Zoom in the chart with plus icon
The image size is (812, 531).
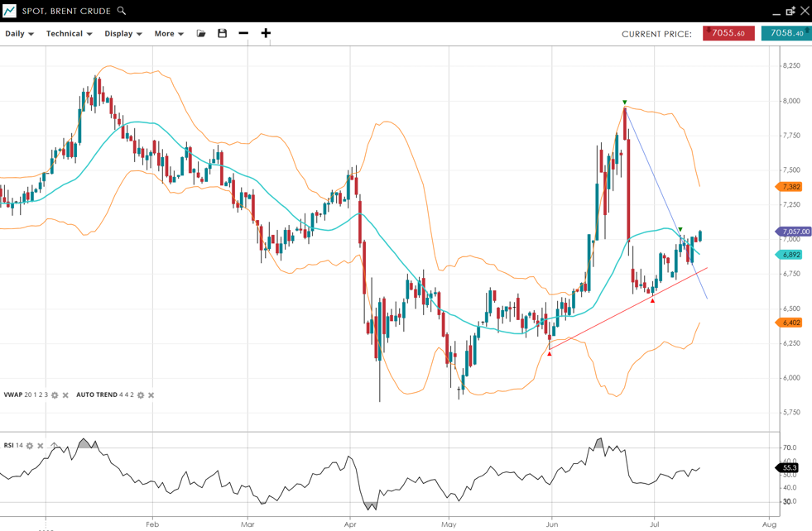click(266, 34)
